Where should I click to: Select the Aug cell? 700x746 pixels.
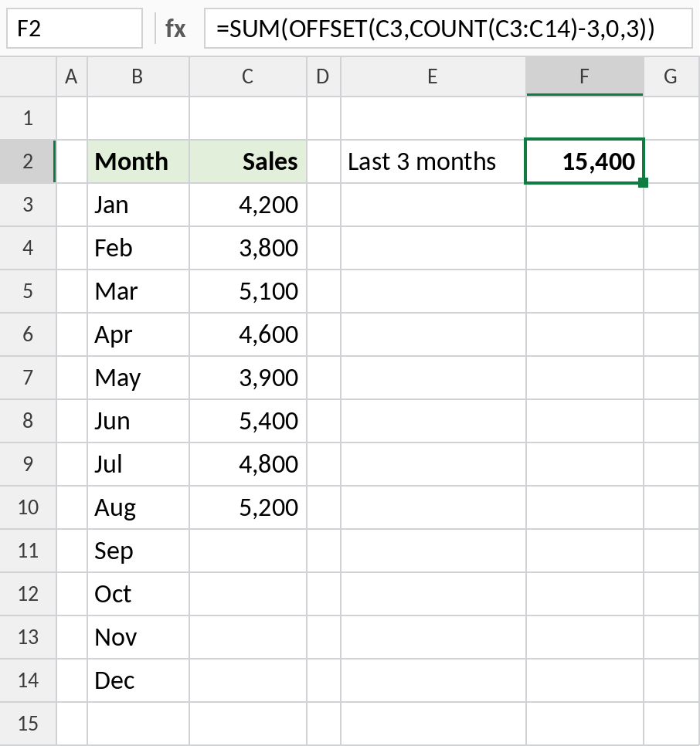pyautogui.click(x=138, y=507)
